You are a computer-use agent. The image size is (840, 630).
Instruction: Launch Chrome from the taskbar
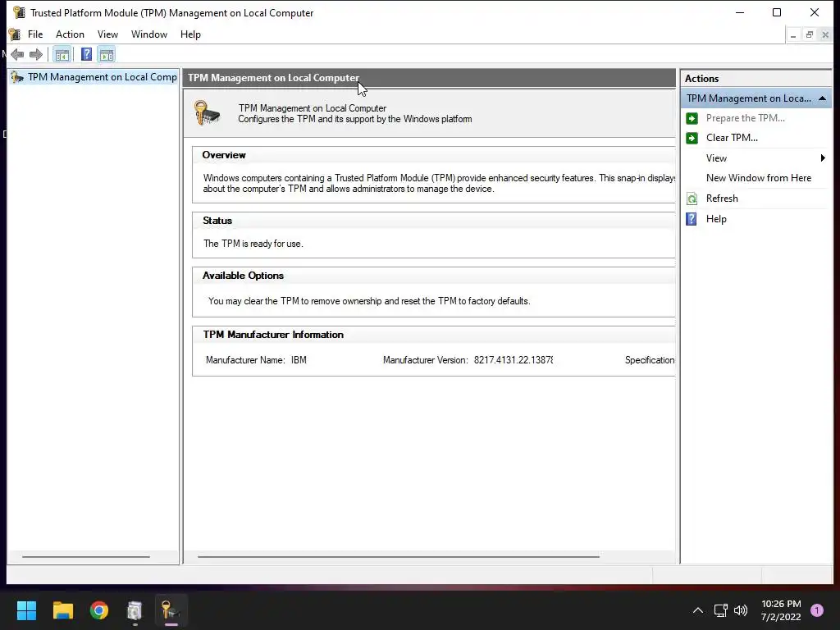click(x=99, y=609)
